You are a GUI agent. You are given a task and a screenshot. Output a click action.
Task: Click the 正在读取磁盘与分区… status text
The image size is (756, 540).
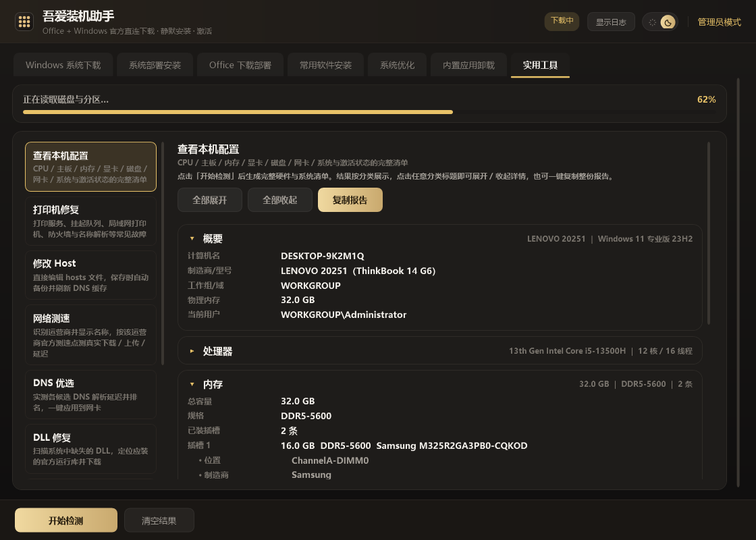click(x=66, y=100)
